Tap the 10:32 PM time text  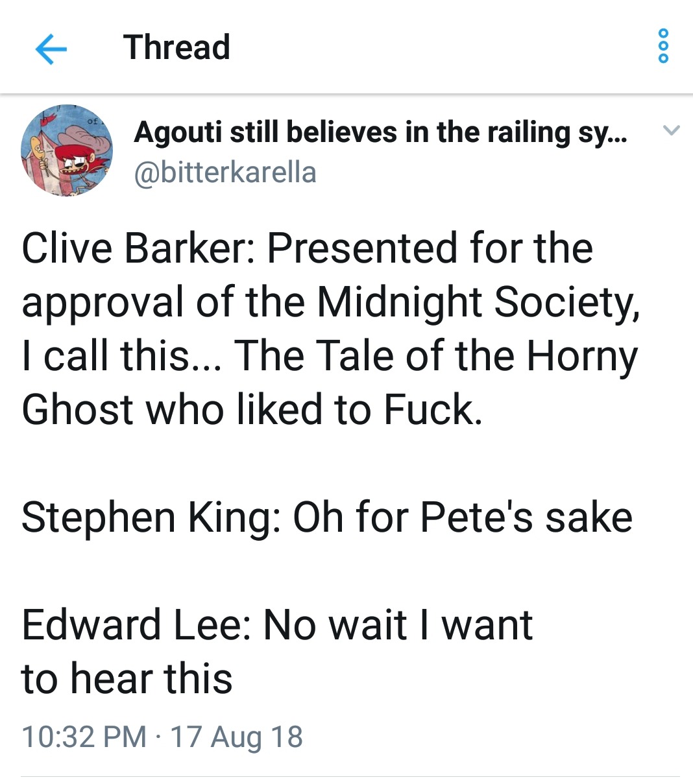pos(84,737)
